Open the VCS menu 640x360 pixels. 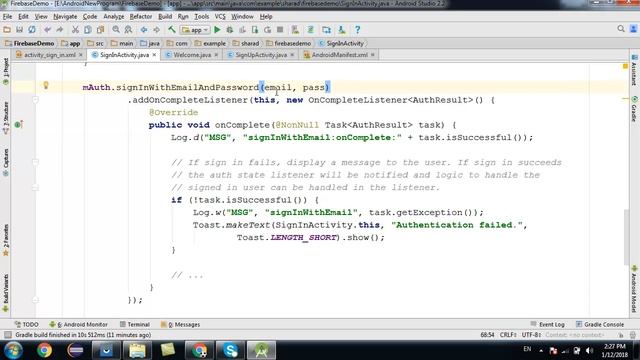coord(220,16)
